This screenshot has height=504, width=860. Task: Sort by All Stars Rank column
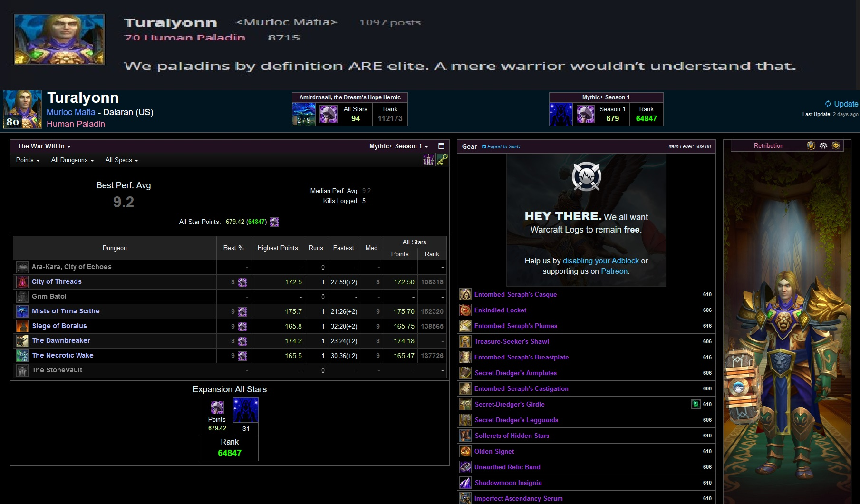432,254
